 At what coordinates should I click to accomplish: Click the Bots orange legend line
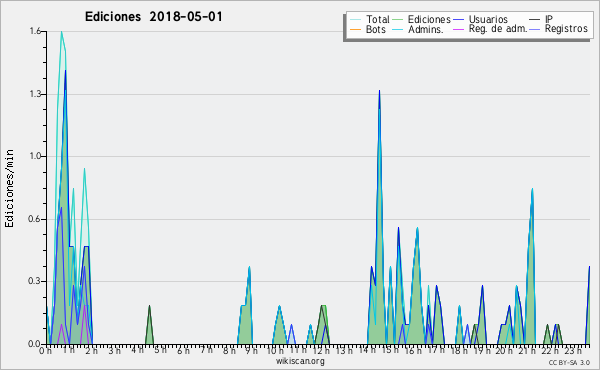(355, 29)
